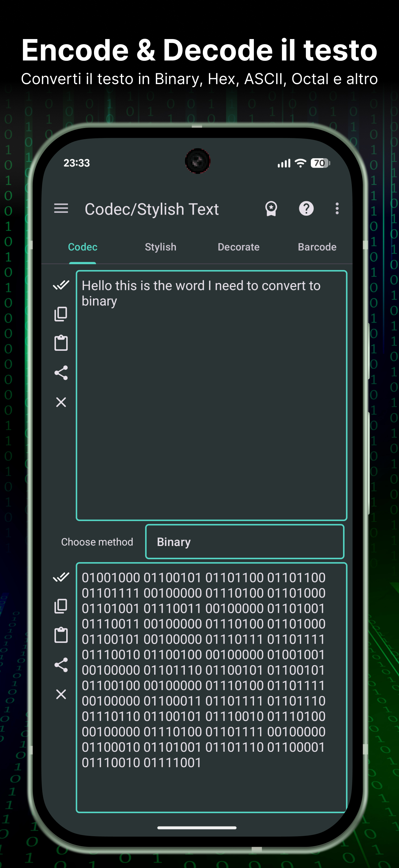Copy the binary output text

[x=61, y=606]
